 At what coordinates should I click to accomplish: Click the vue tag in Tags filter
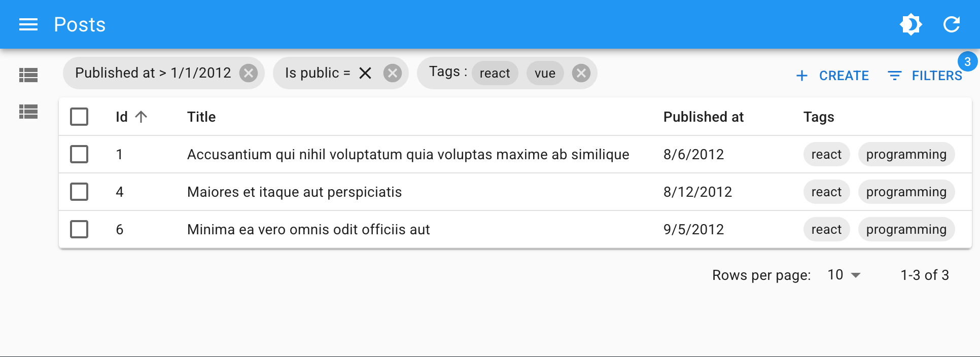point(545,73)
